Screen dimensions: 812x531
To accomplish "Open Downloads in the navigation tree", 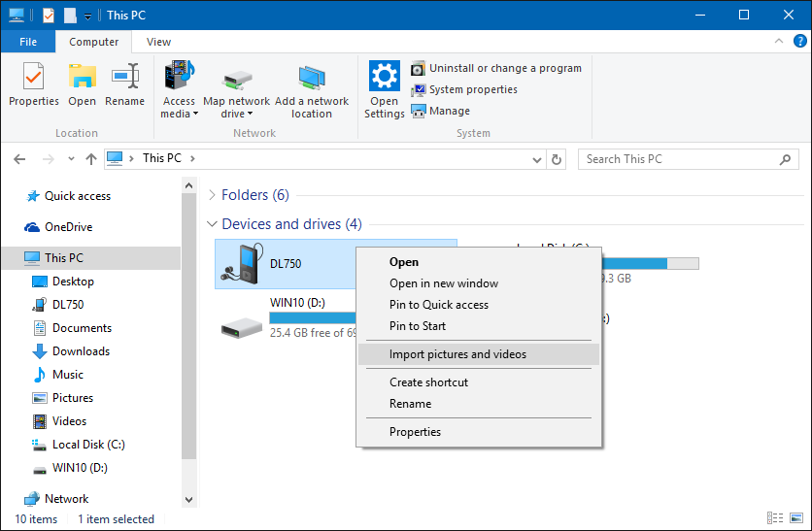I will (71, 350).
